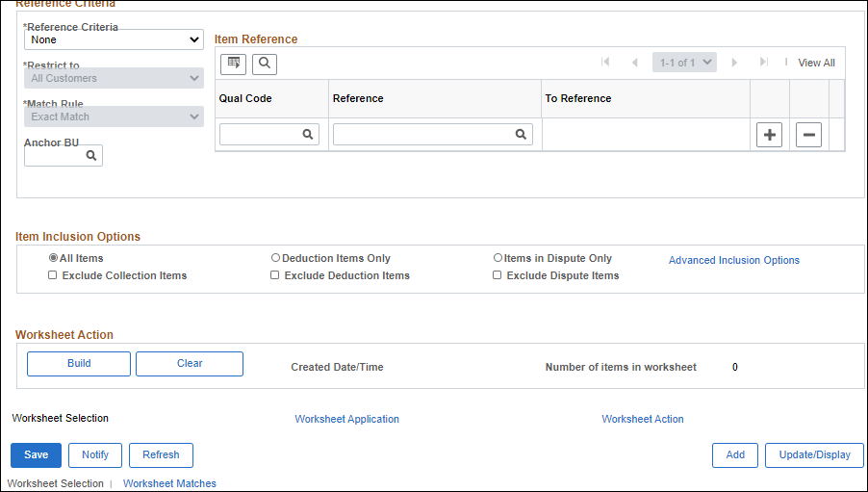
Task: Open the Reference field lookup magnifier
Action: click(x=521, y=134)
